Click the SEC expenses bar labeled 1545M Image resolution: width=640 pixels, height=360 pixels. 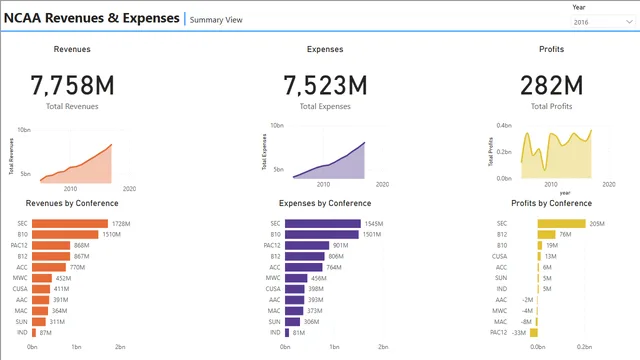click(323, 224)
